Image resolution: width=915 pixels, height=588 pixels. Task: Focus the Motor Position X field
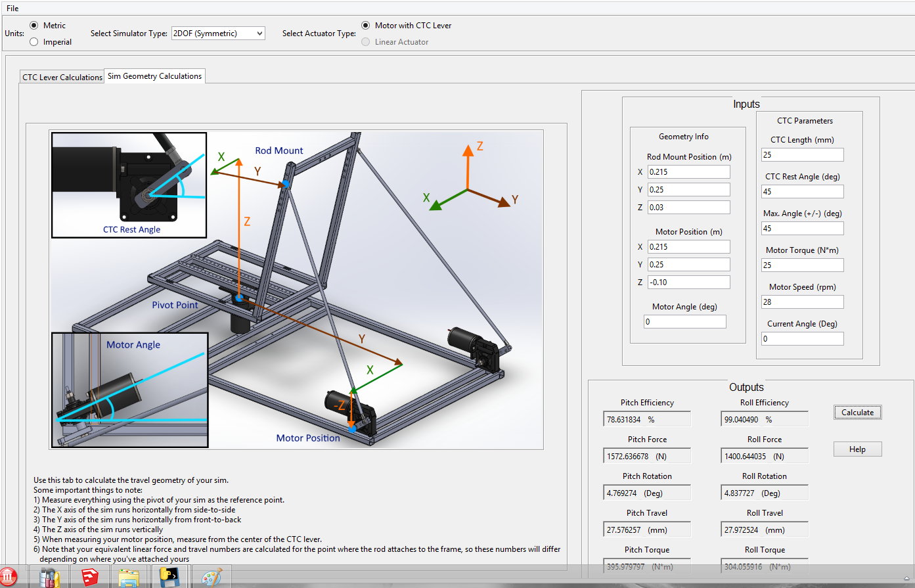pyautogui.click(x=688, y=247)
